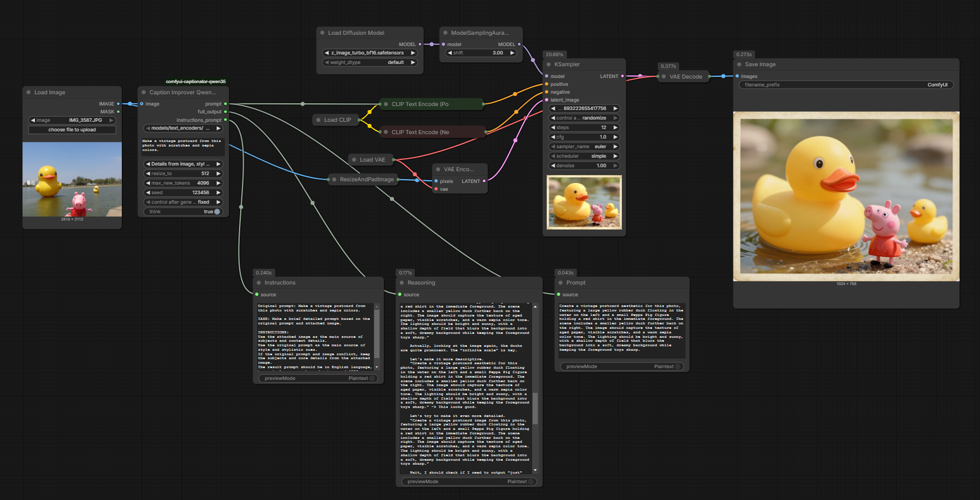Click the VAE Decode node collapse dot
The width and height of the screenshot is (980, 500).
[664, 76]
